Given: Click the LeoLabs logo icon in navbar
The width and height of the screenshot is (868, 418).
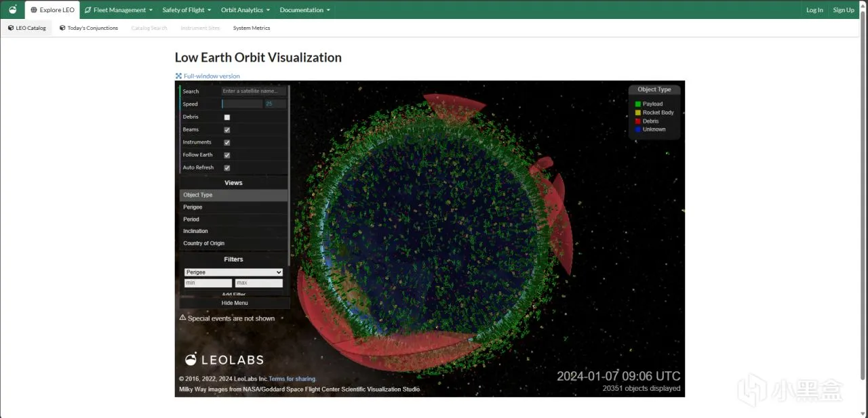Looking at the screenshot, I should tap(12, 9).
